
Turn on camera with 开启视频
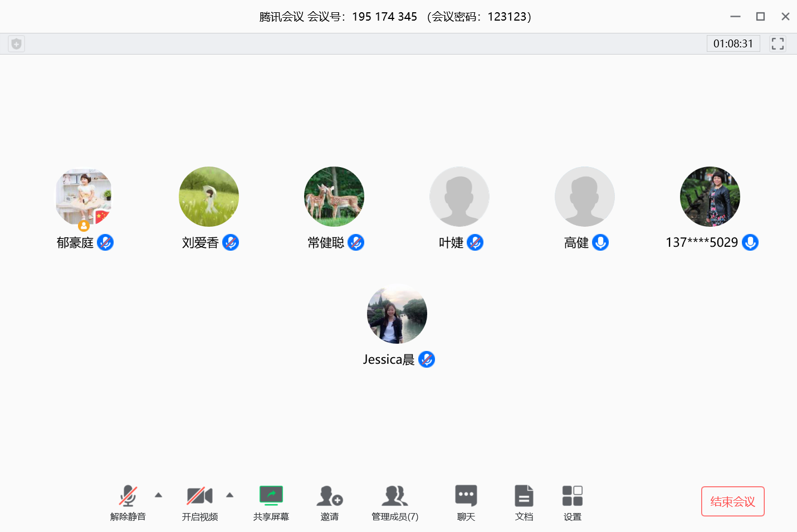click(199, 503)
